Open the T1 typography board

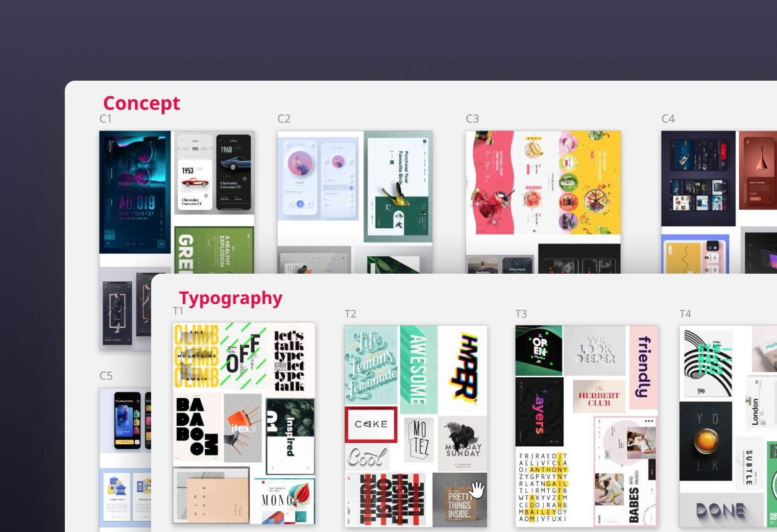pyautogui.click(x=244, y=424)
